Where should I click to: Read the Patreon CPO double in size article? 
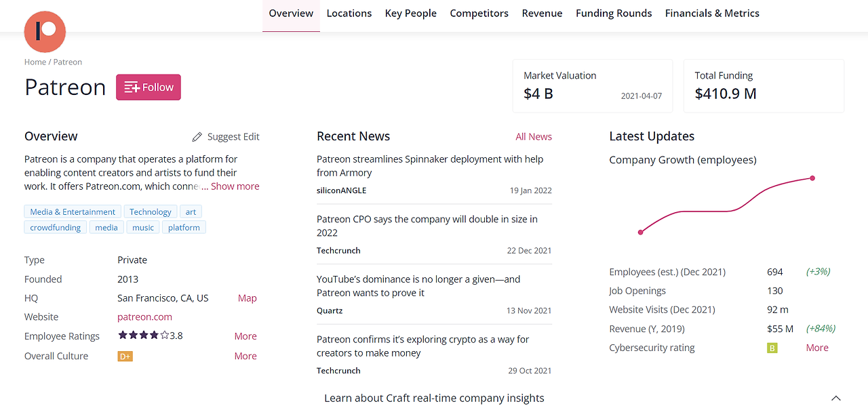coord(427,226)
